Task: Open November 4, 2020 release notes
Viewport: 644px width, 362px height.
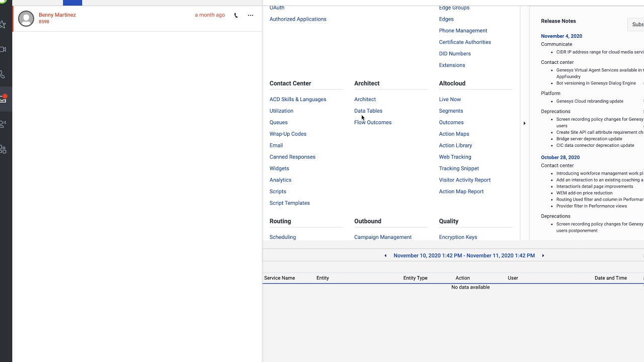Action: point(561,36)
